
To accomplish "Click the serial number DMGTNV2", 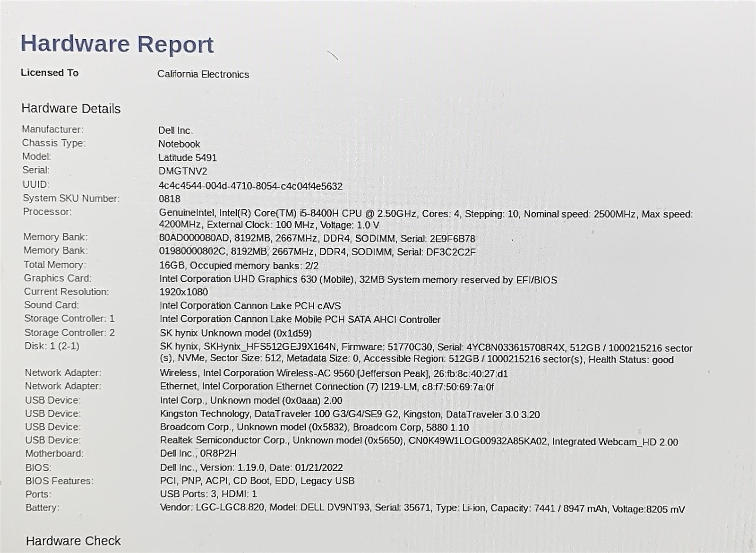I will 183,171.
